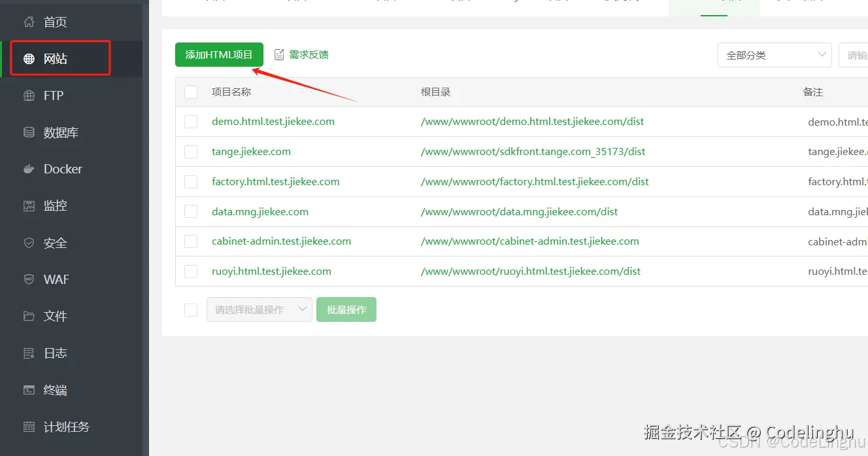This screenshot has height=456, width=868.
Task: Click the 备注 column header
Action: pos(813,92)
